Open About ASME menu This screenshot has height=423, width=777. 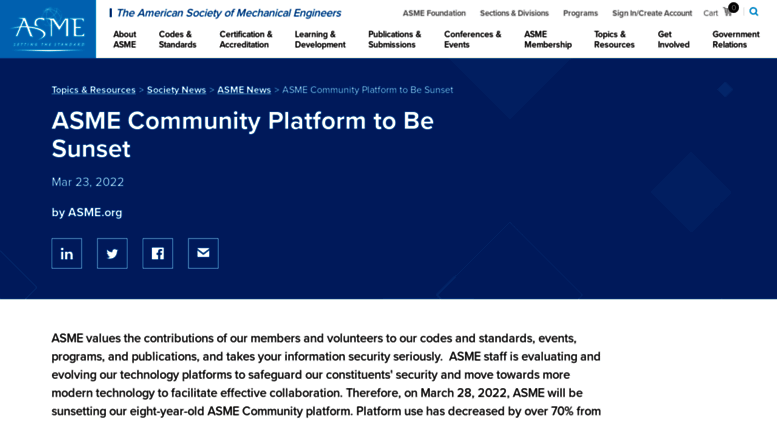[124, 39]
